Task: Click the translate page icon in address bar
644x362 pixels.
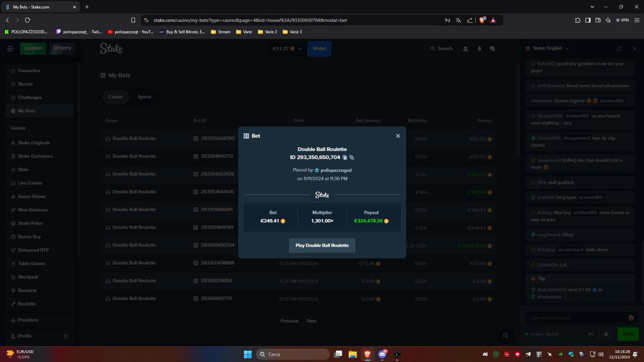Action: click(458, 20)
